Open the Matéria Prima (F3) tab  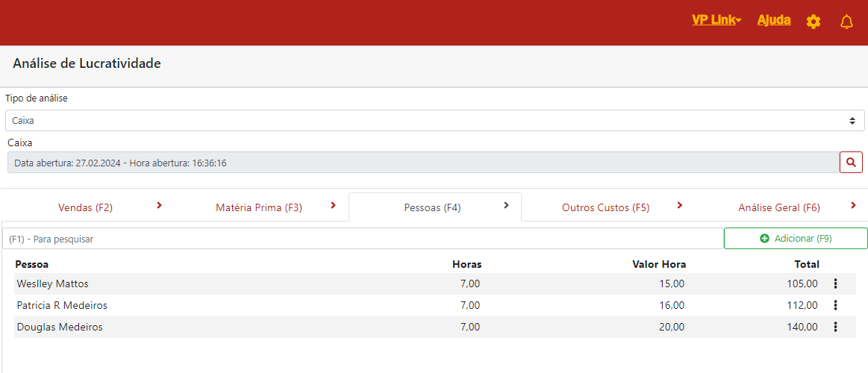[258, 207]
